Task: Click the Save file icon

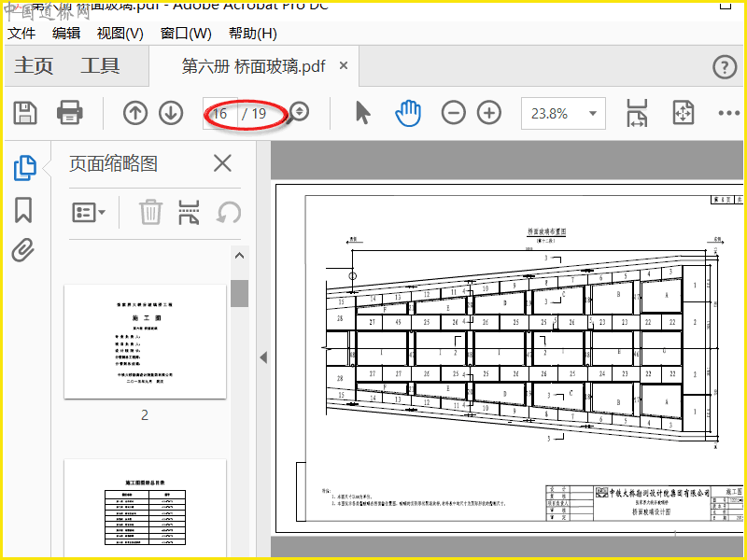Action: click(x=25, y=113)
